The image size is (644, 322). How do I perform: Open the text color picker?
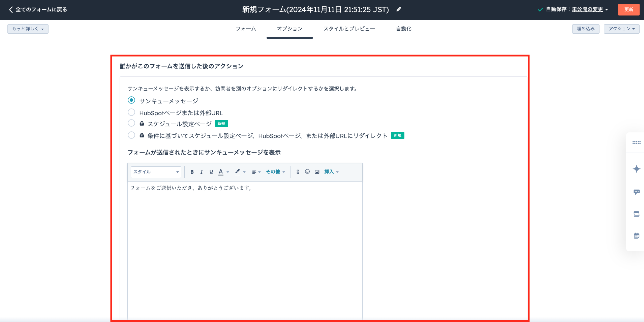223,172
